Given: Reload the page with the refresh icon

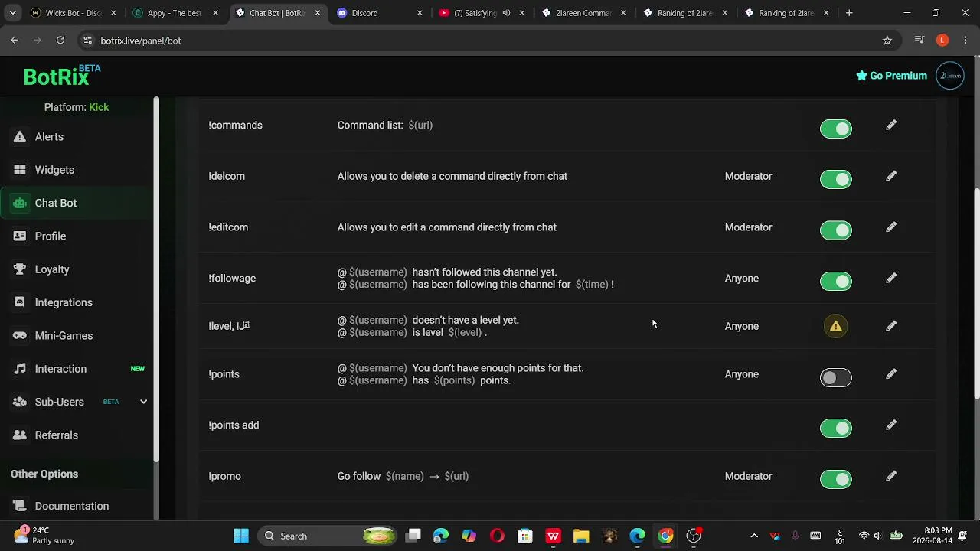Looking at the screenshot, I should point(60,41).
